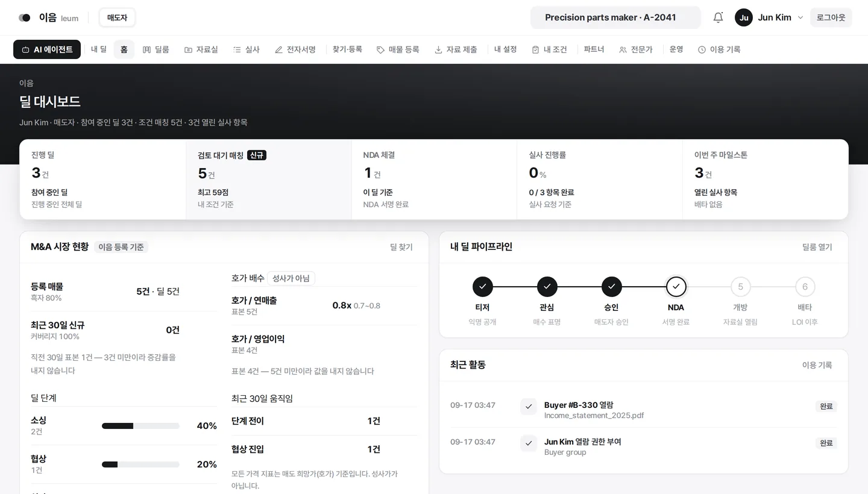Click 내 딜 menu group

tap(99, 49)
